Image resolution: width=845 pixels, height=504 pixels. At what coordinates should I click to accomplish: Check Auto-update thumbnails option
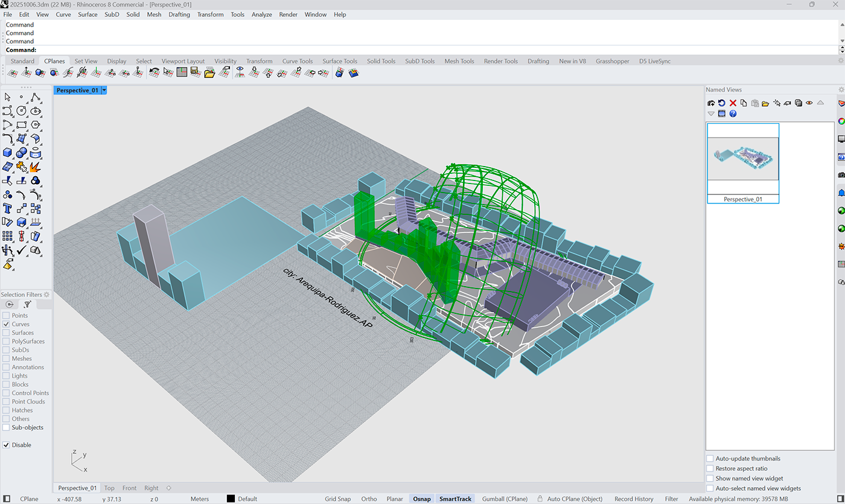tap(710, 459)
